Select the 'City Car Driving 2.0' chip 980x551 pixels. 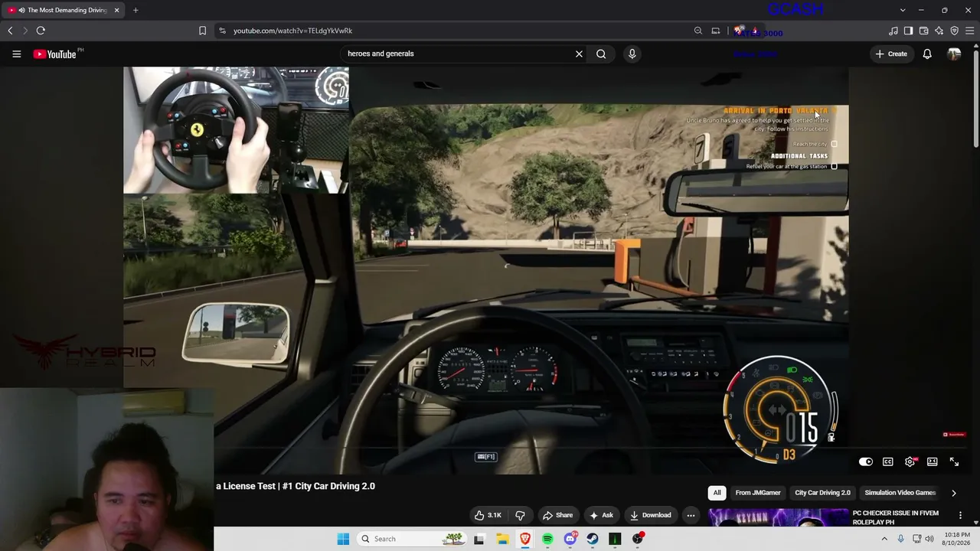822,493
